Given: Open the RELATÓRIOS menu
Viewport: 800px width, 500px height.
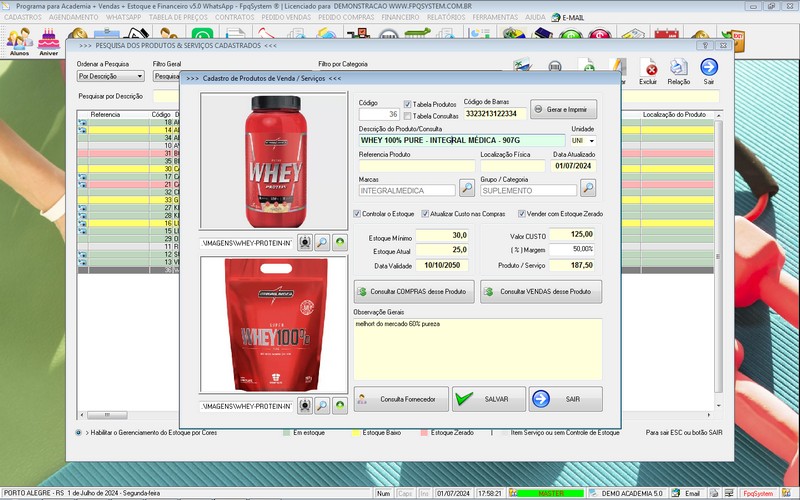Looking at the screenshot, I should click(446, 17).
